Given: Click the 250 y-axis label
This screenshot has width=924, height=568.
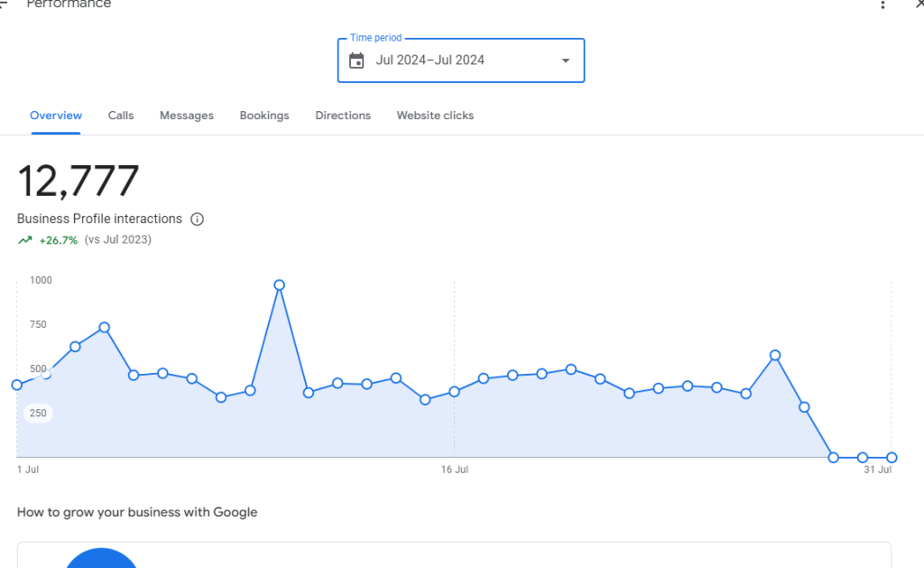Looking at the screenshot, I should tap(38, 413).
